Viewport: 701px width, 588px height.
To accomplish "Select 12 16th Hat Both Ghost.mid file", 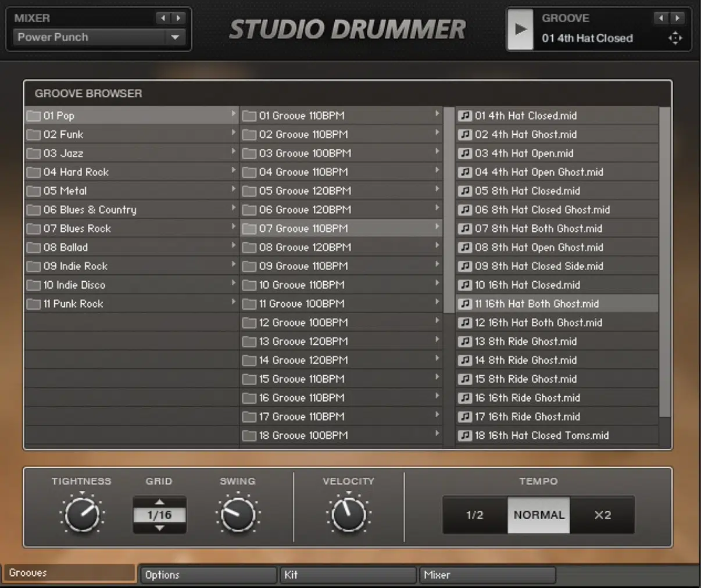I will pos(557,323).
